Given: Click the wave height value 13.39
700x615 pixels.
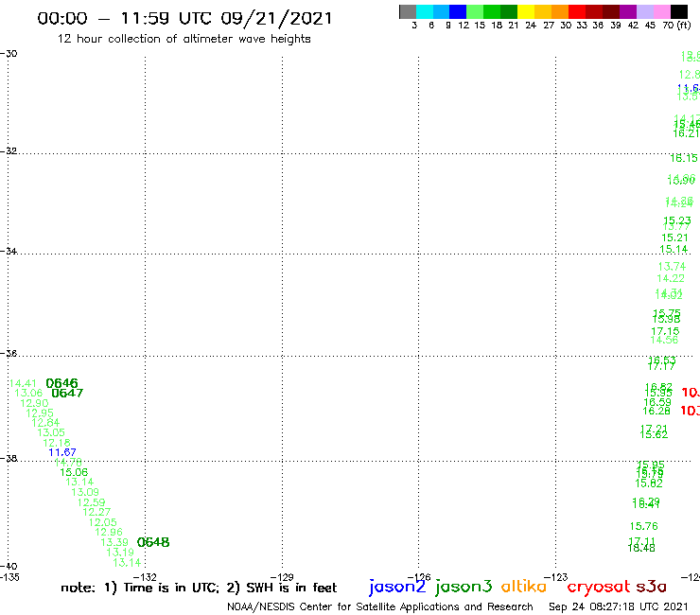Looking at the screenshot, I should point(114,542).
